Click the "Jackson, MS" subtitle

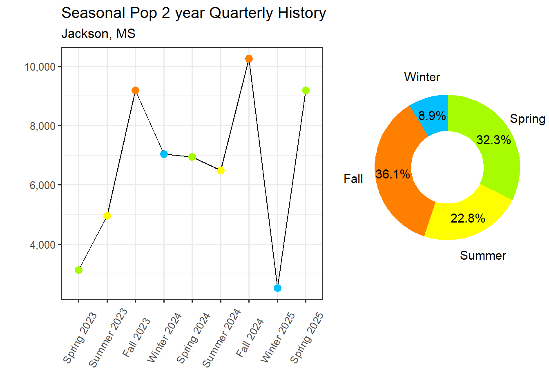click(98, 33)
